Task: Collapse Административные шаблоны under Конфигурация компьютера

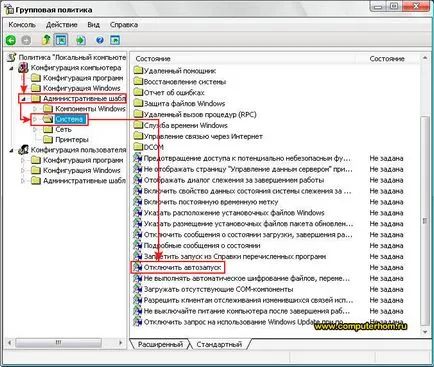Action: click(23, 99)
